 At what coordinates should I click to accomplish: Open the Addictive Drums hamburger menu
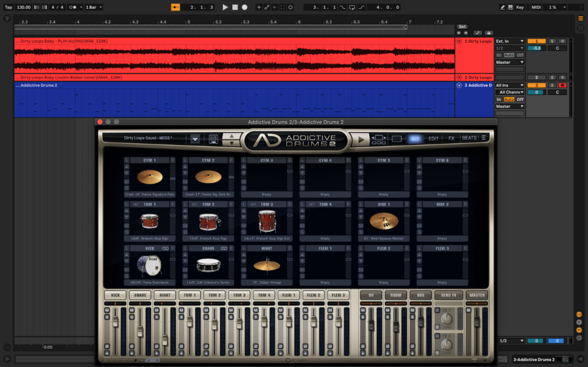(x=484, y=138)
